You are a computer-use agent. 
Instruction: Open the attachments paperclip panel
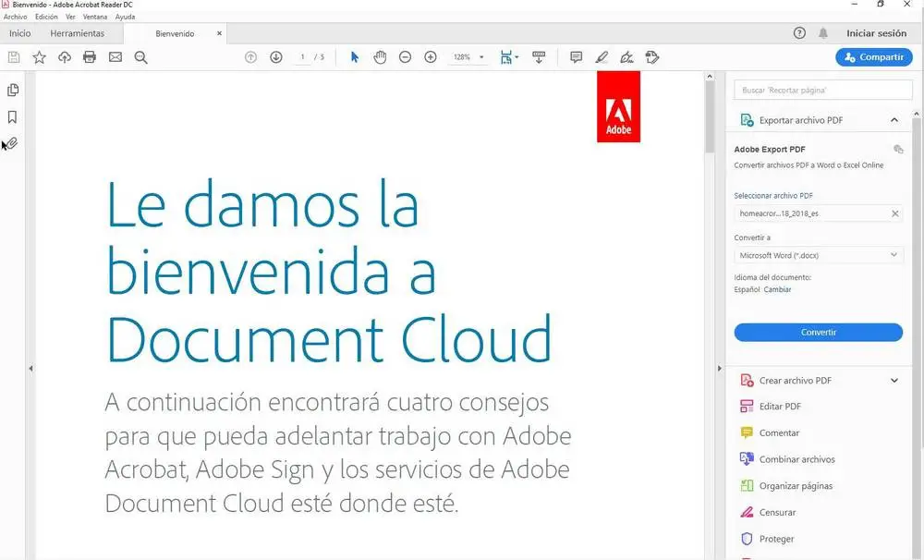(12, 143)
